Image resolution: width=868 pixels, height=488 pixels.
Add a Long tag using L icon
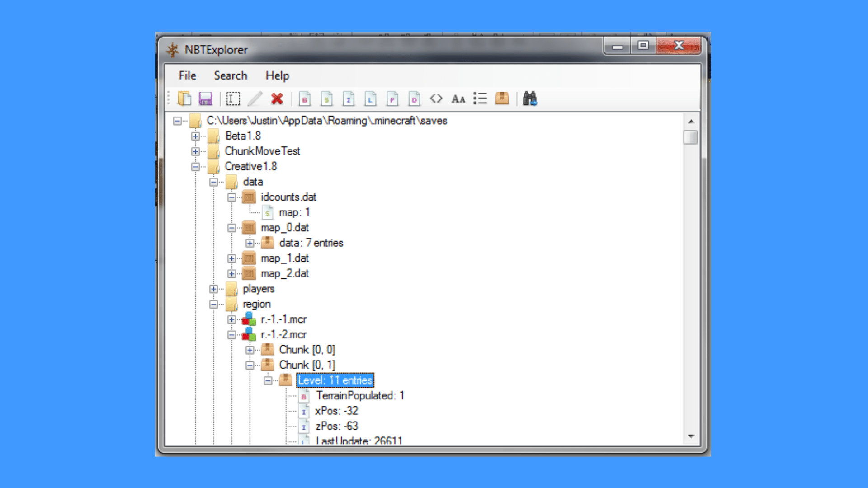click(x=370, y=99)
